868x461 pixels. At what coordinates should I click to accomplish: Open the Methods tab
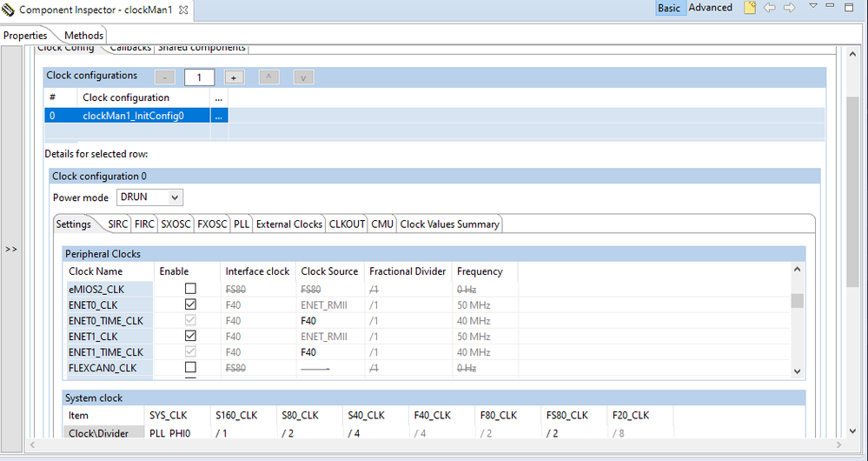pos(83,36)
